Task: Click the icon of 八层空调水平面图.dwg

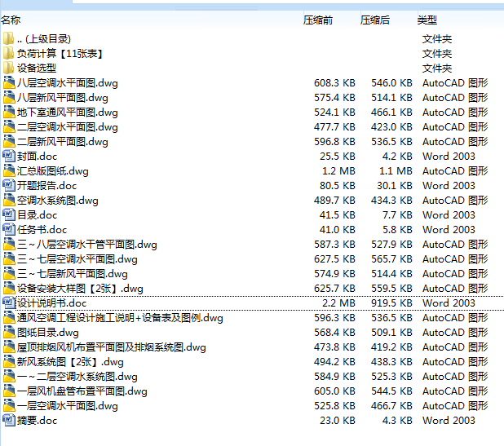Action: pyautogui.click(x=9, y=82)
